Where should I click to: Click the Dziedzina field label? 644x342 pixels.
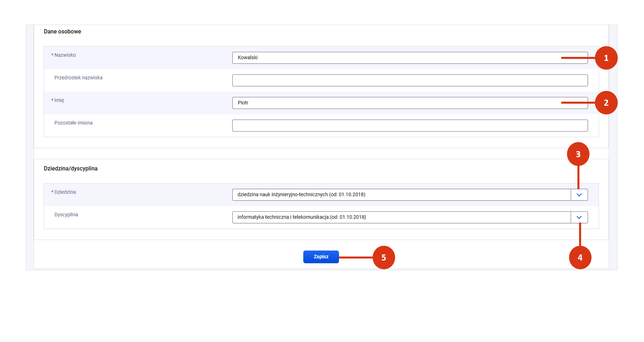pyautogui.click(x=65, y=192)
